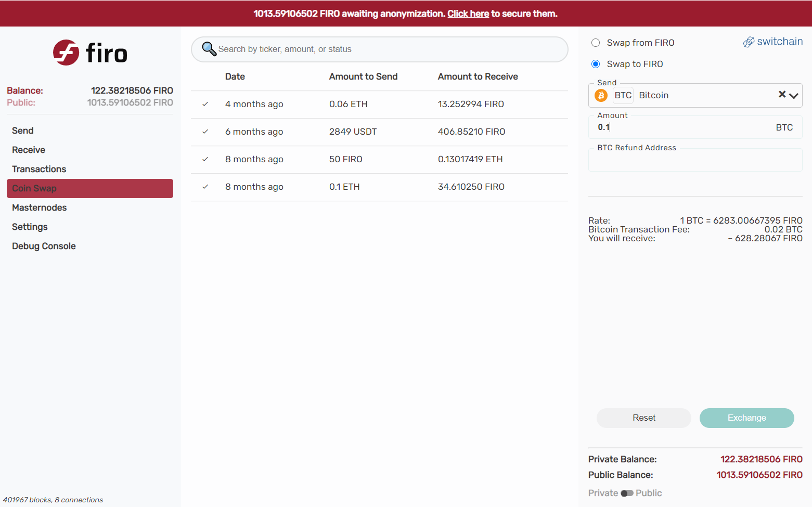Select the Swap from FIRO radio button
The height and width of the screenshot is (507, 812).
point(596,43)
